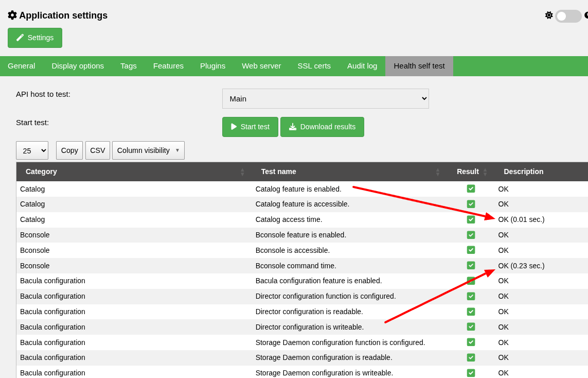Click the green check for Storage Daemon configuration is writeable
The width and height of the screenshot is (588, 378).
coord(471,373)
